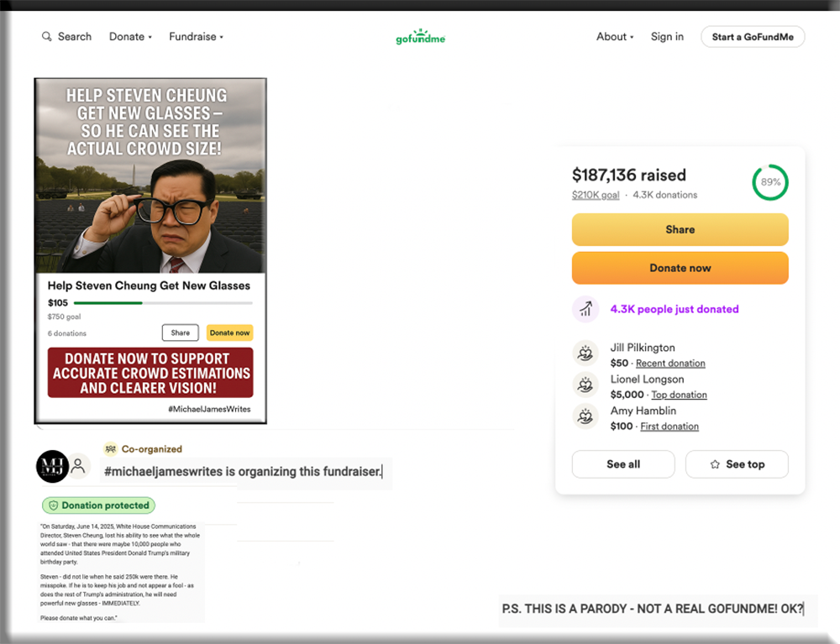
Task: Click the '4.3K donations' count
Action: [664, 195]
